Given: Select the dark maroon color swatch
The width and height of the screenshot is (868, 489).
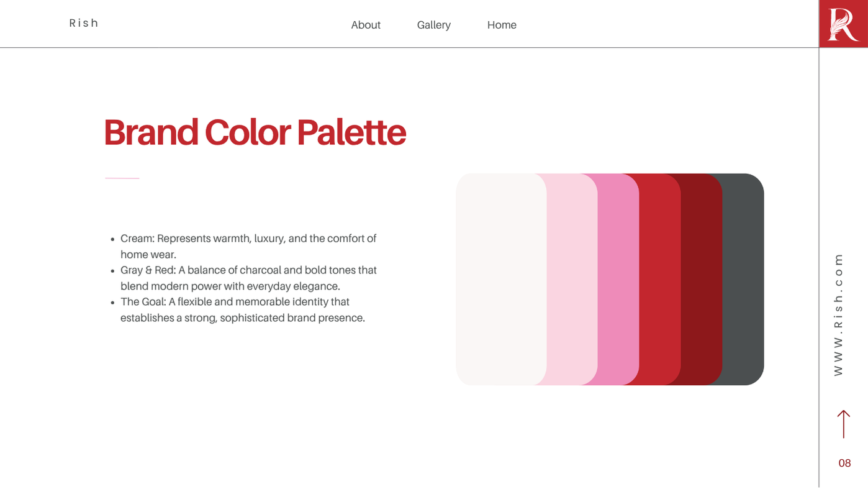Looking at the screenshot, I should tap(702, 279).
